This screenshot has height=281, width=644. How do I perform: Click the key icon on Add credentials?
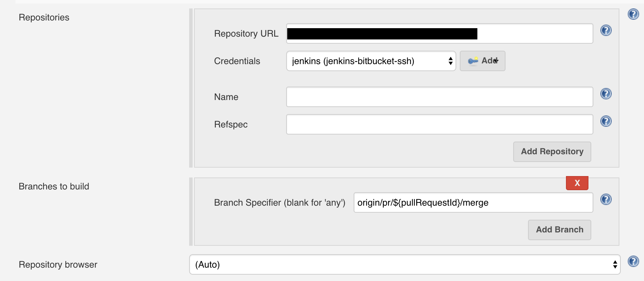point(473,61)
